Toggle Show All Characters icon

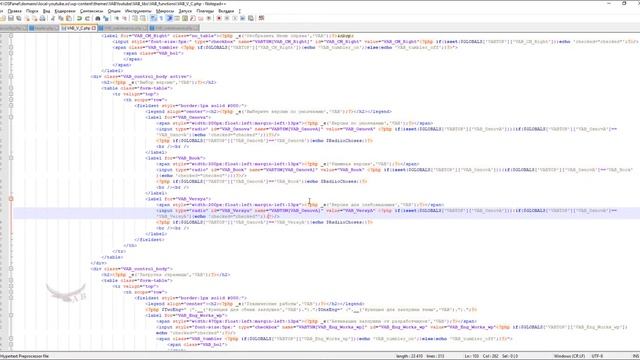click(x=161, y=18)
